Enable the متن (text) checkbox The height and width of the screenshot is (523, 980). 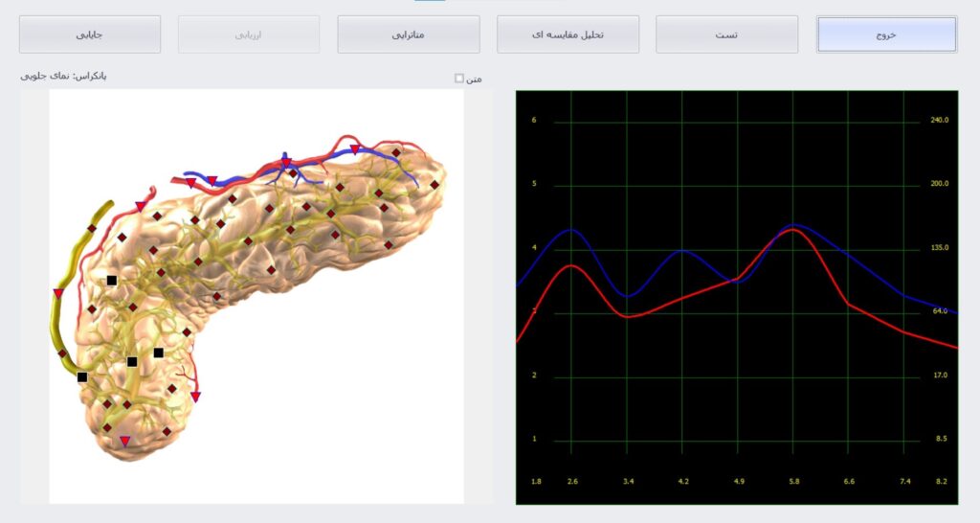click(x=459, y=79)
